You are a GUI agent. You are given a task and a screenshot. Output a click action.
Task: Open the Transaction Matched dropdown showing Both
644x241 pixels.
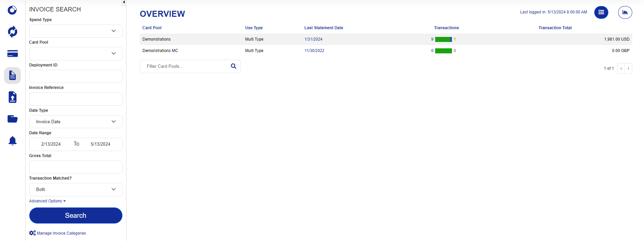[x=76, y=190]
